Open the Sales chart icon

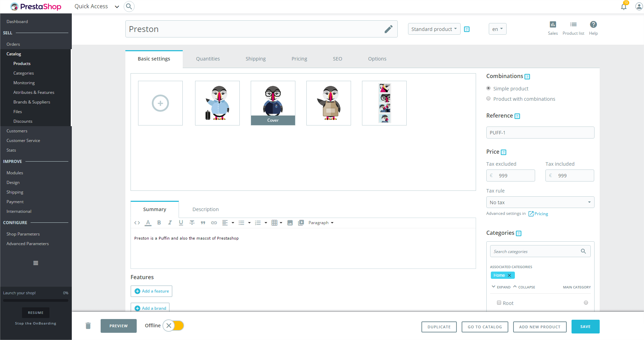[553, 24]
